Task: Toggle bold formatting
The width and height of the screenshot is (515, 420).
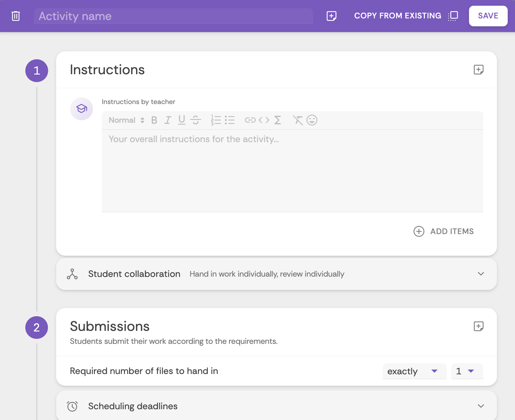Action: point(154,120)
